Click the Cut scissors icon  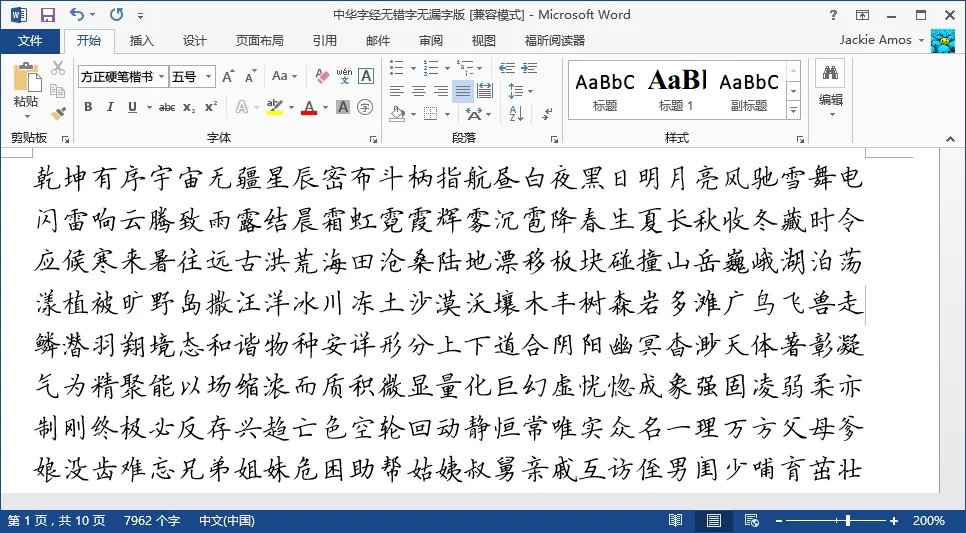(x=59, y=68)
